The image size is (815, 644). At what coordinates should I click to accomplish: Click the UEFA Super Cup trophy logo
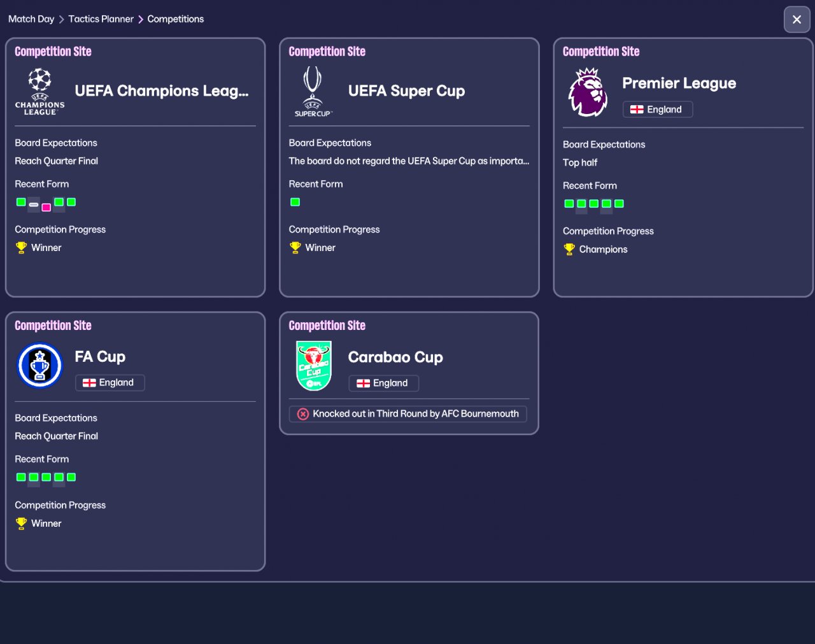tap(313, 92)
